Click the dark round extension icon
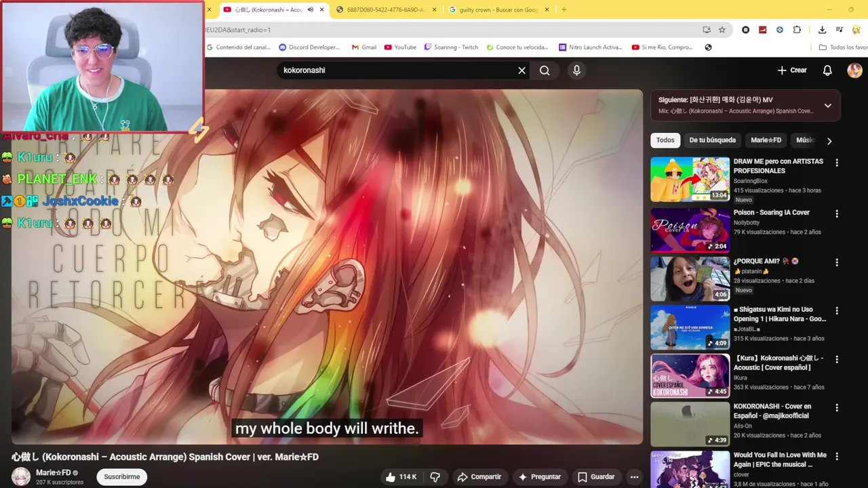Viewport: 868px width, 488px height. point(745,30)
